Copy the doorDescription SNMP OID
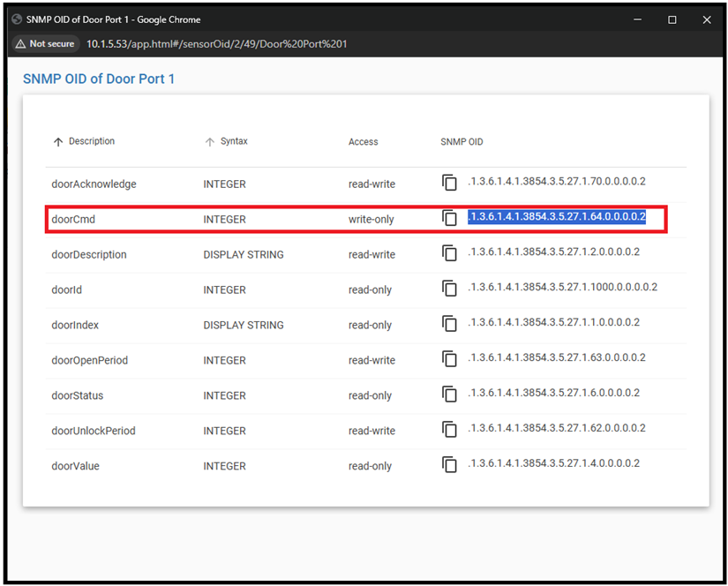 (449, 253)
